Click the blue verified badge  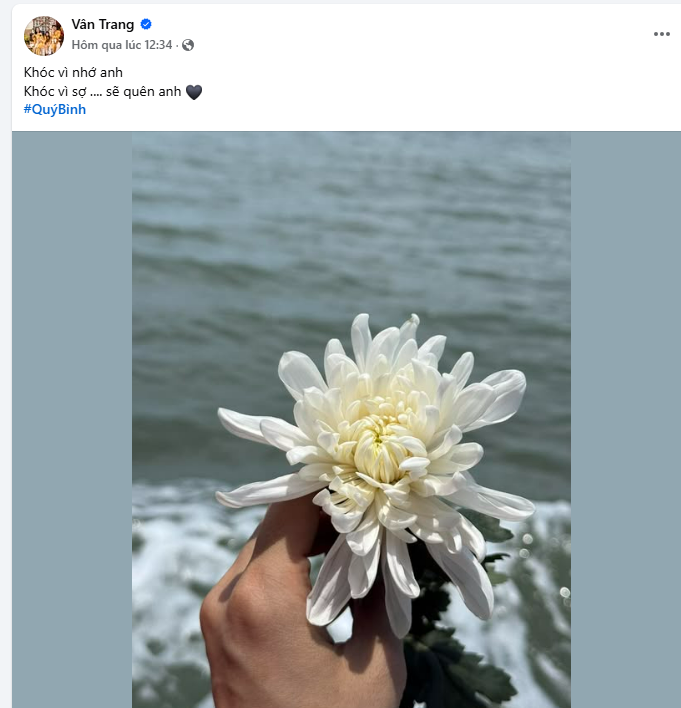(x=146, y=25)
